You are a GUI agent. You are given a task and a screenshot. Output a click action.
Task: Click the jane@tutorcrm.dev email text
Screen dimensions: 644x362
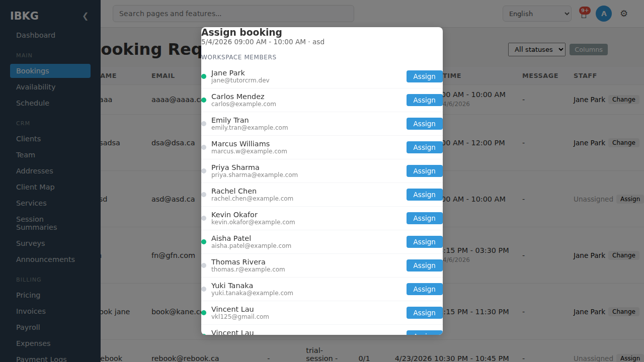tap(240, 80)
